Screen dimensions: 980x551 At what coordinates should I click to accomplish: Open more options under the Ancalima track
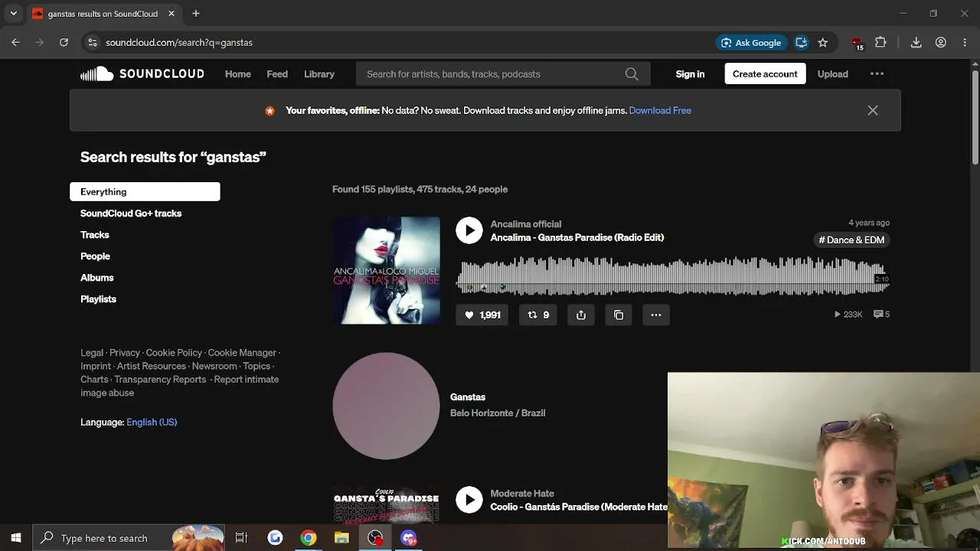click(x=656, y=315)
